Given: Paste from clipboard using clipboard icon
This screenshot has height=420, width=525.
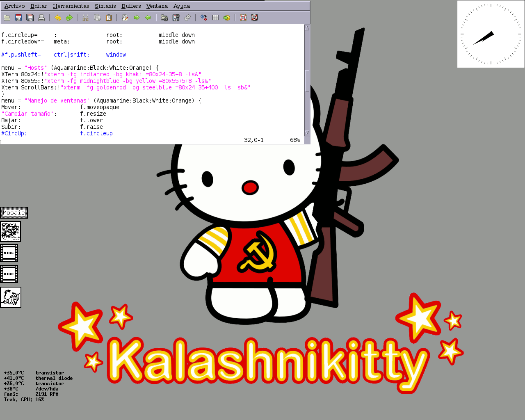Looking at the screenshot, I should [x=109, y=18].
